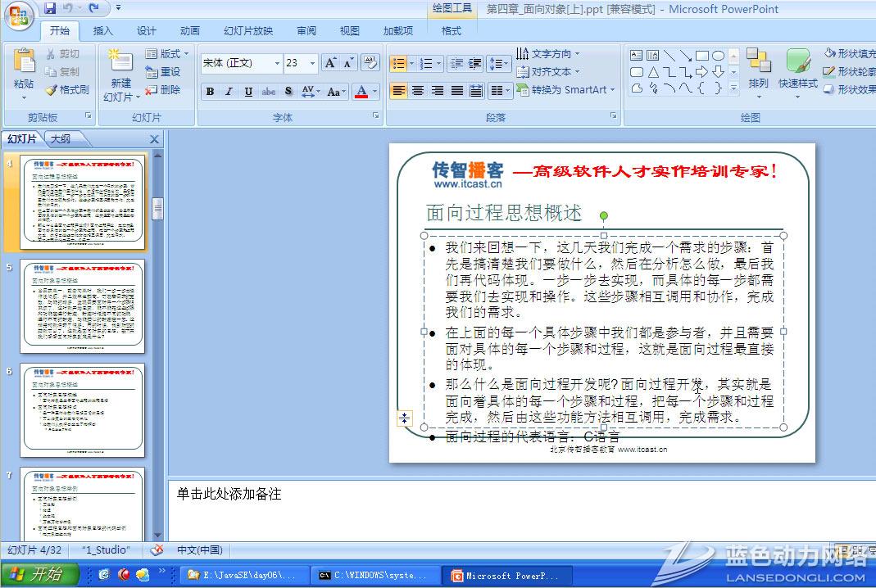Click the font color red A swatch
Viewport: 876px width, 588px height.
pyautogui.click(x=361, y=92)
